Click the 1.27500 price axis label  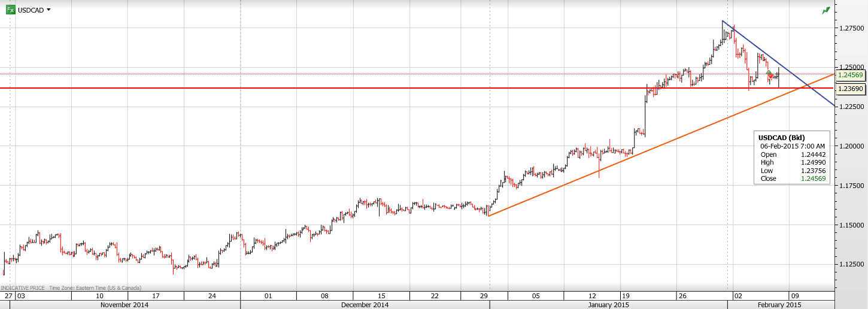click(x=850, y=28)
